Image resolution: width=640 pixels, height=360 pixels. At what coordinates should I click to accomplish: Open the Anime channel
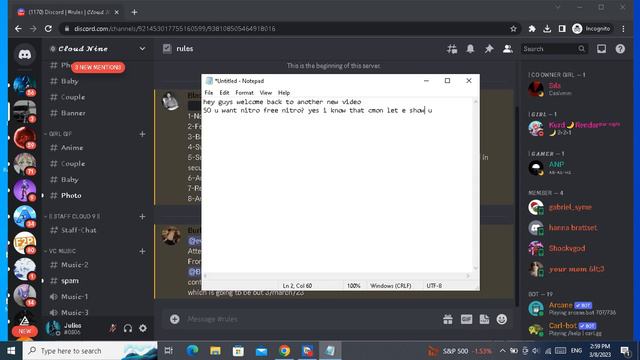(x=72, y=148)
